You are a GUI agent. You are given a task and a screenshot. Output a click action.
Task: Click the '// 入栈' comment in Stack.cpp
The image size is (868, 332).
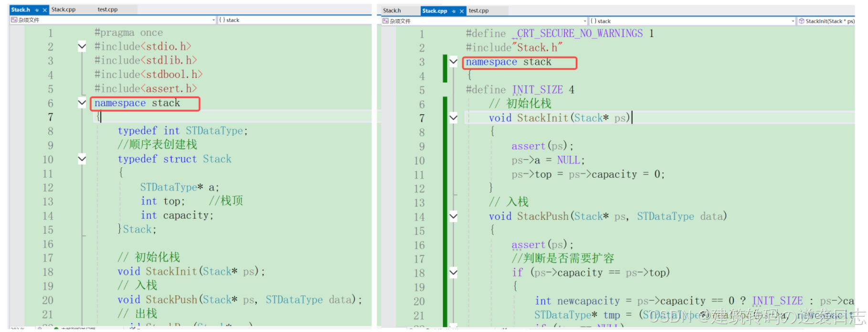coord(508,202)
